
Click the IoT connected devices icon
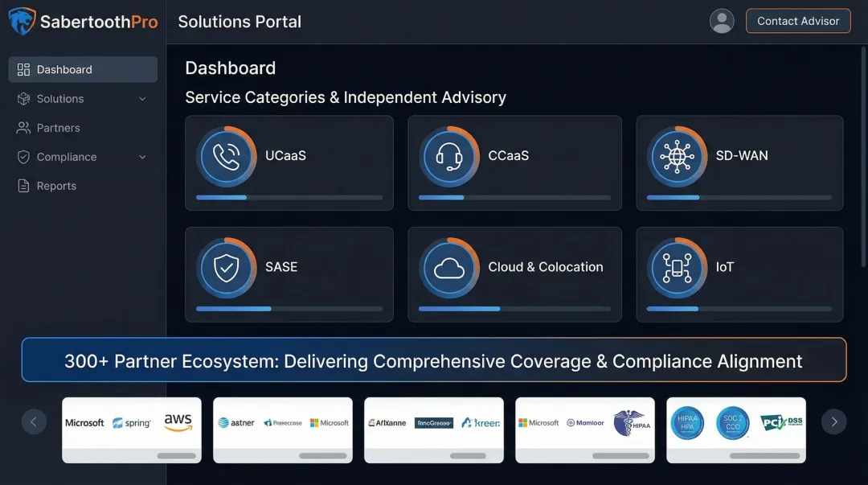coord(676,267)
